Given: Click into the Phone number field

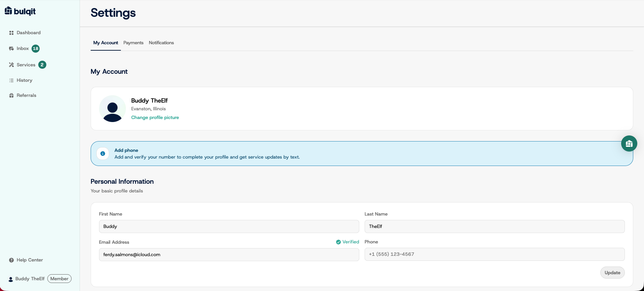Looking at the screenshot, I should [494, 254].
